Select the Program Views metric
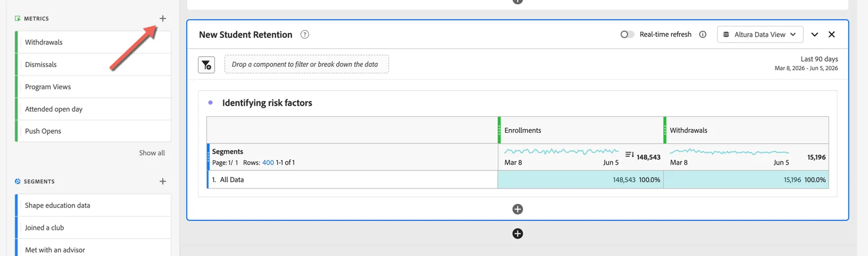The image size is (868, 256). point(93,87)
